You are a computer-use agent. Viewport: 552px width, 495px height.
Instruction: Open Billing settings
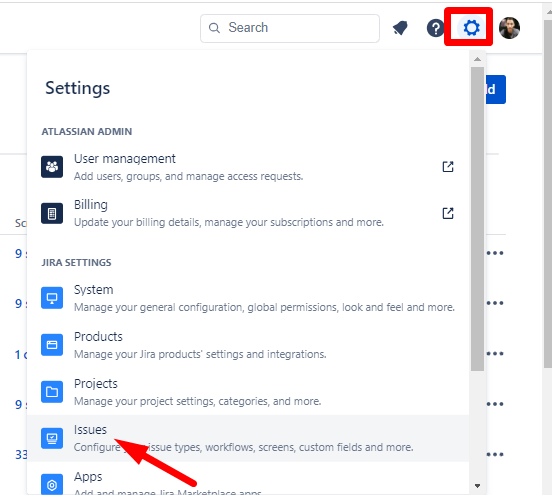pyautogui.click(x=247, y=213)
